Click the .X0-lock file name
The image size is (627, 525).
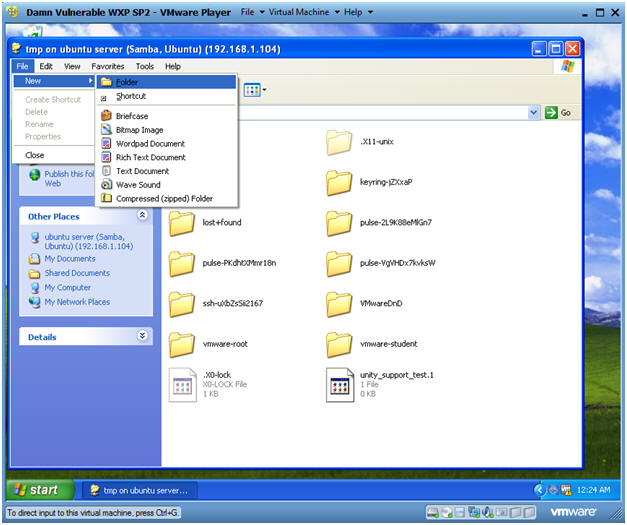[217, 375]
